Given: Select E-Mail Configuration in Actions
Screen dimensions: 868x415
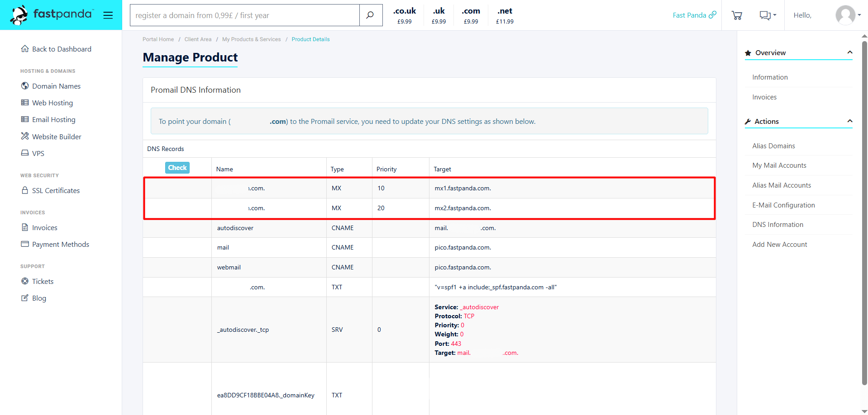Looking at the screenshot, I should pyautogui.click(x=783, y=205).
